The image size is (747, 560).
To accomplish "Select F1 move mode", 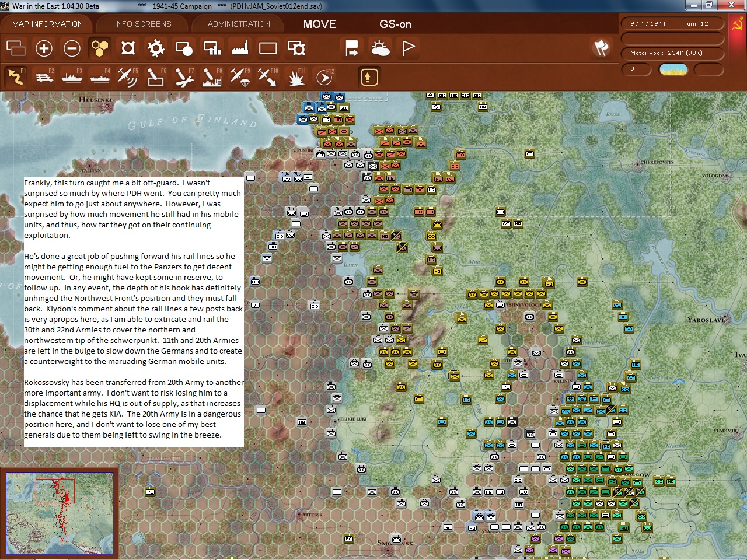I will tap(16, 76).
